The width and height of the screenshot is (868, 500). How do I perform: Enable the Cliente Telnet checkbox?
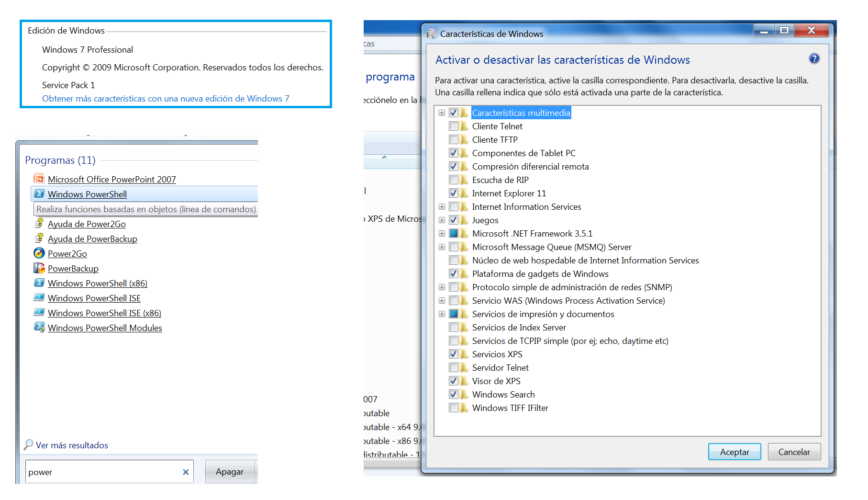pyautogui.click(x=454, y=126)
